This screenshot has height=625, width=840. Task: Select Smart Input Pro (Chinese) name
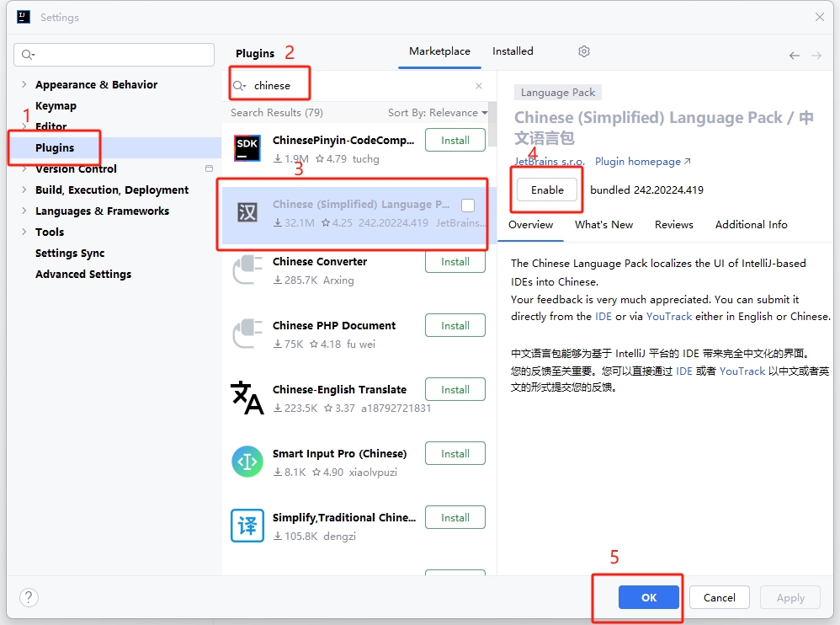(339, 453)
